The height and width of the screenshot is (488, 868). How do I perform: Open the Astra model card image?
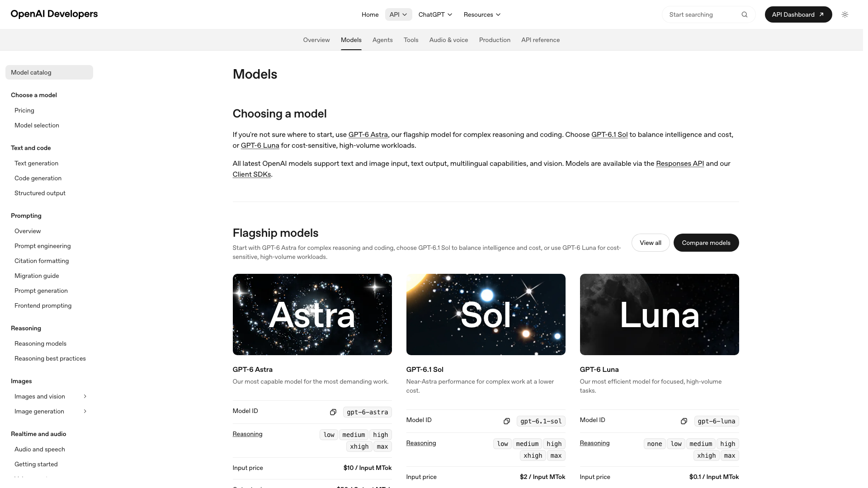tap(312, 314)
